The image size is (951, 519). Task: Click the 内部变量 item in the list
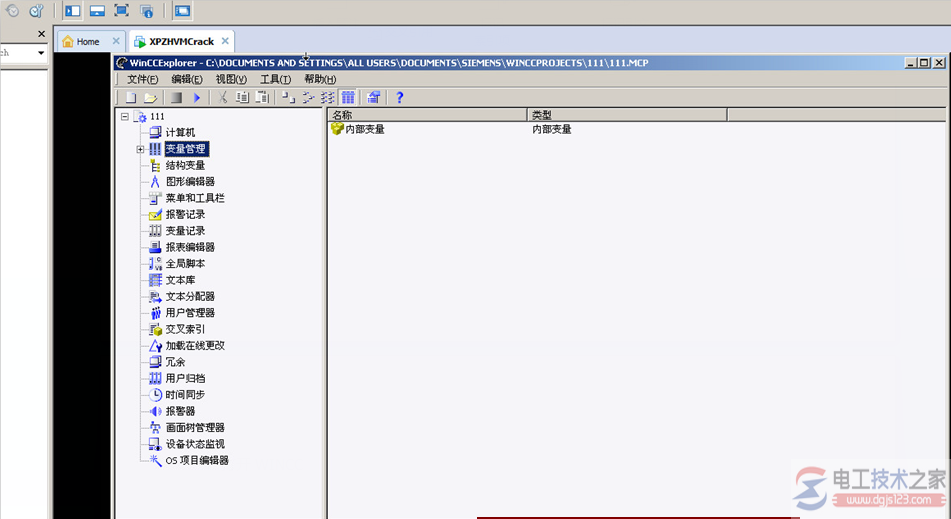pos(365,129)
